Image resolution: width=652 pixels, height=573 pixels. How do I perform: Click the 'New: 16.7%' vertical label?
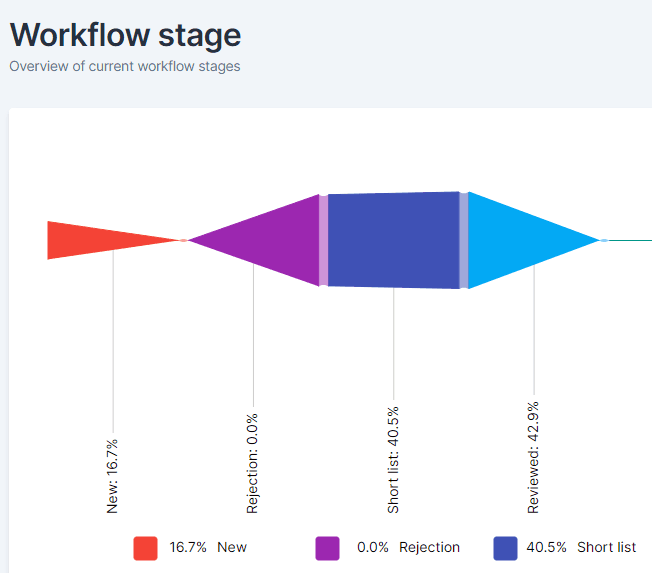point(112,477)
